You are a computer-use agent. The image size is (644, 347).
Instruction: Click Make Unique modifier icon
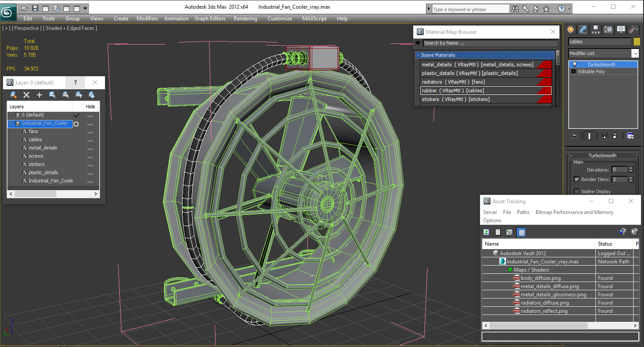(x=604, y=136)
